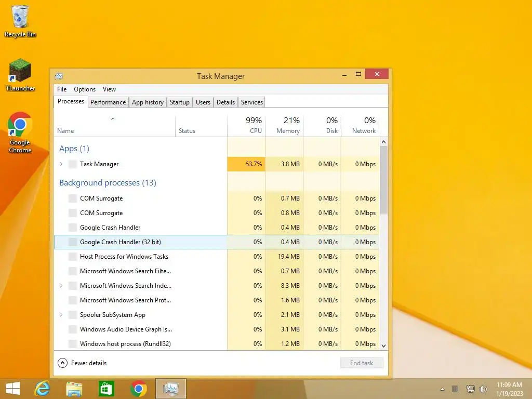Launch Chrome from the taskbar

[x=138, y=389]
